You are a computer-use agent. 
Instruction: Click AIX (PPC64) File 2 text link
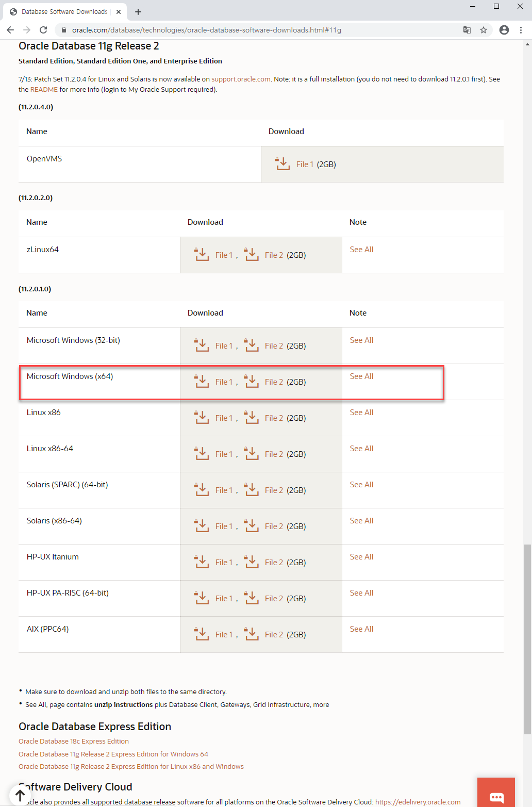(x=274, y=635)
